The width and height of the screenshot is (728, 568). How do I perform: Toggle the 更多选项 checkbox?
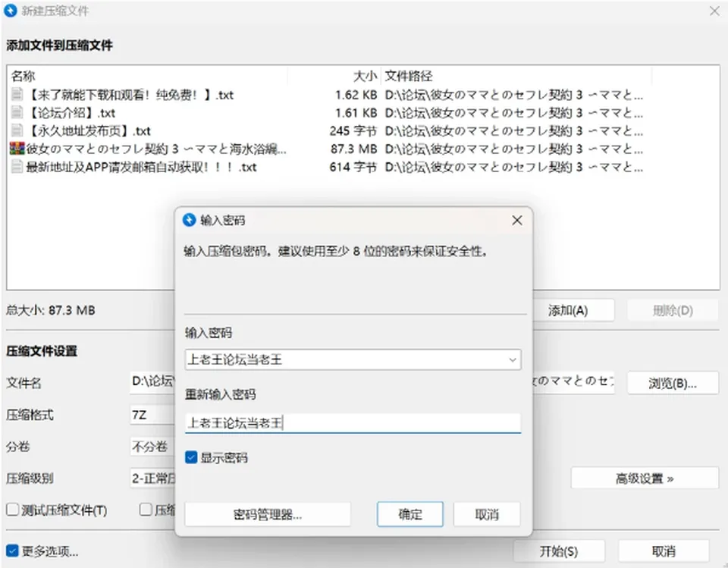13,551
